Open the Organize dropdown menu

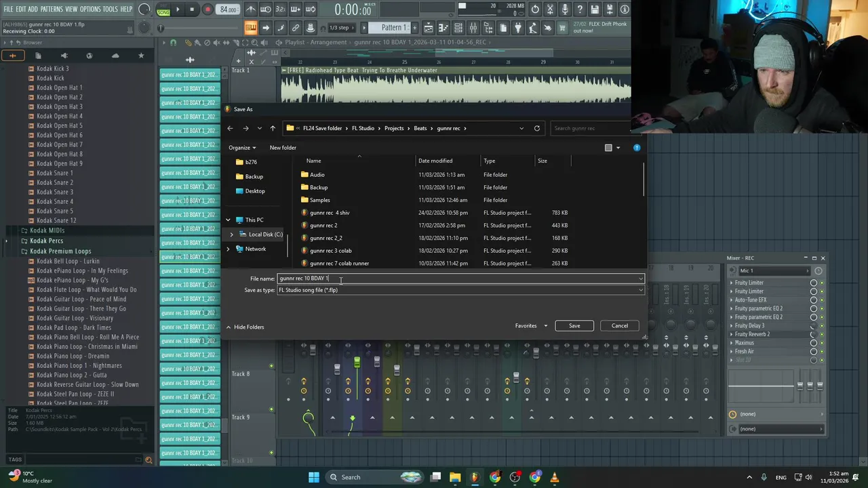pos(242,148)
